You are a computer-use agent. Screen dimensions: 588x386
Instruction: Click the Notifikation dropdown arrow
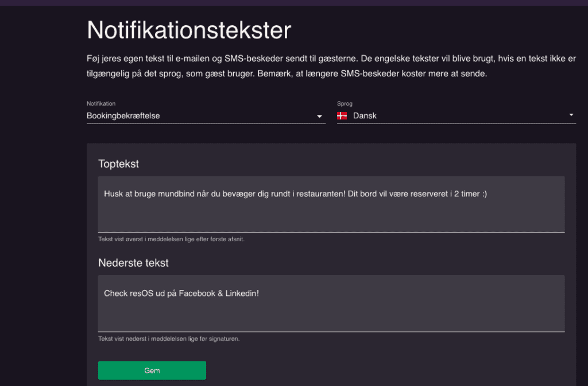[x=319, y=116]
